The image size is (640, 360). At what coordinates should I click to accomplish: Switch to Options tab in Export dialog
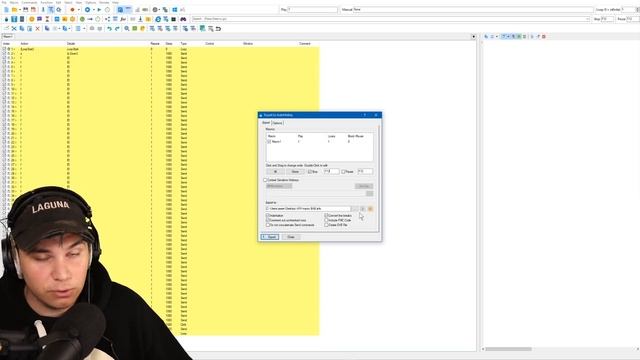pos(278,123)
